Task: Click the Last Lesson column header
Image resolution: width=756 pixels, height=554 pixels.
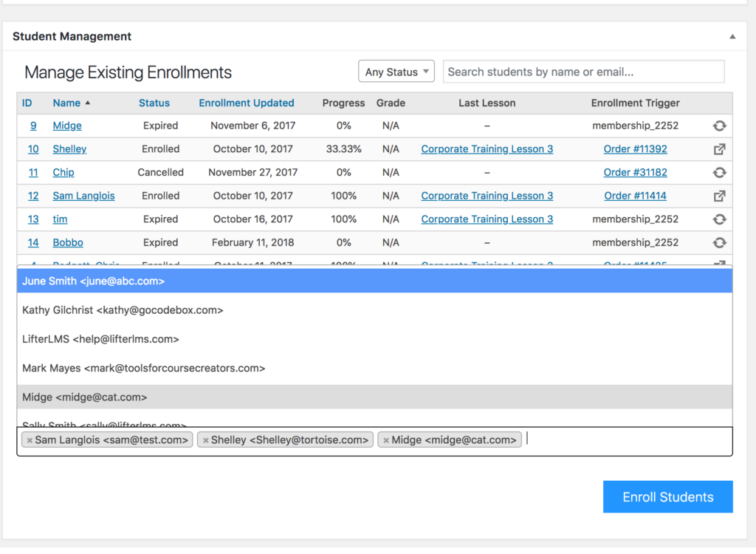Action: pyautogui.click(x=487, y=103)
